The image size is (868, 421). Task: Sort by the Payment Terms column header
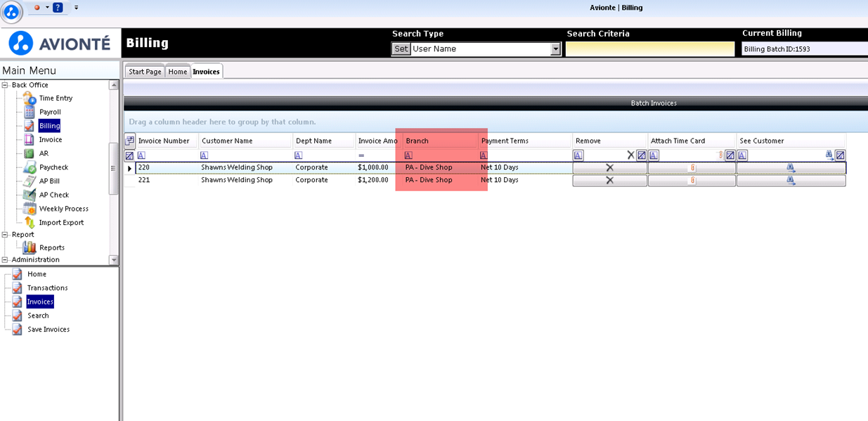tap(525, 141)
